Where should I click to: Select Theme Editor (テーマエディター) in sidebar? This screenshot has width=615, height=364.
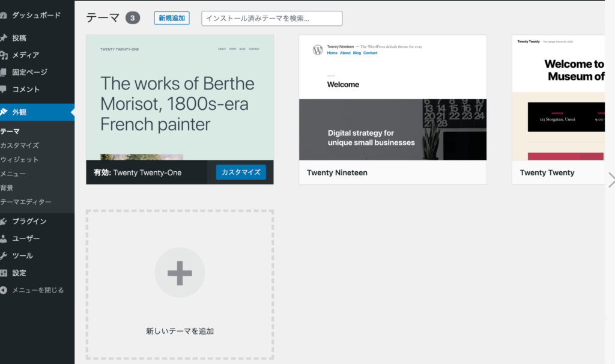point(26,202)
